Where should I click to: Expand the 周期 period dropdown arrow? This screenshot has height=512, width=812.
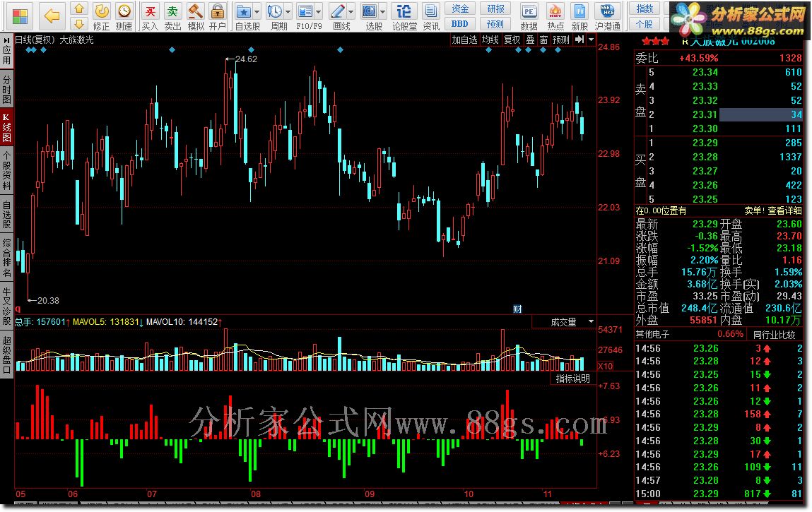coord(288,11)
